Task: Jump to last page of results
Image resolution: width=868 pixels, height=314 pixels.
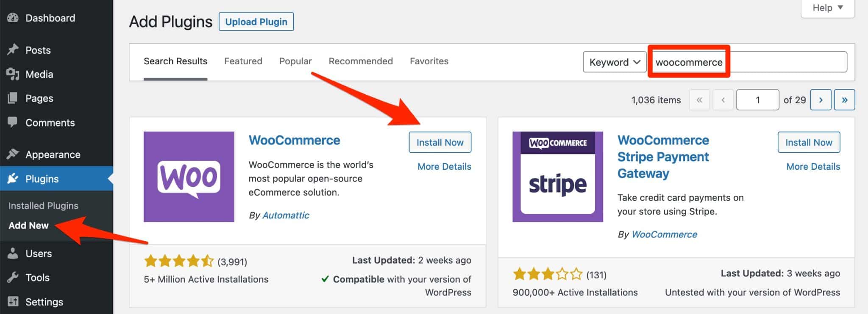Action: coord(844,100)
